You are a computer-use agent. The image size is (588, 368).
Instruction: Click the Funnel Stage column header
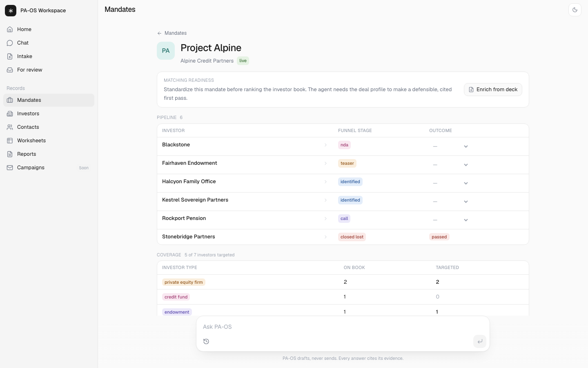point(355,130)
